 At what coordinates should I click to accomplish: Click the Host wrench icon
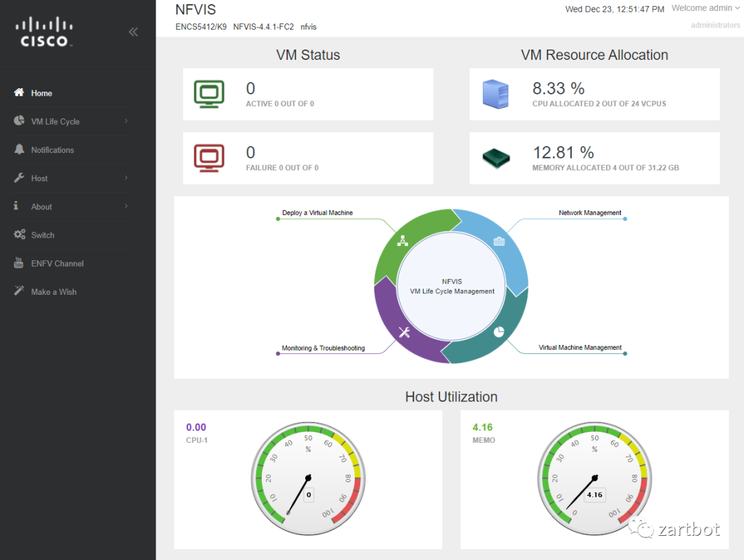[x=19, y=178]
